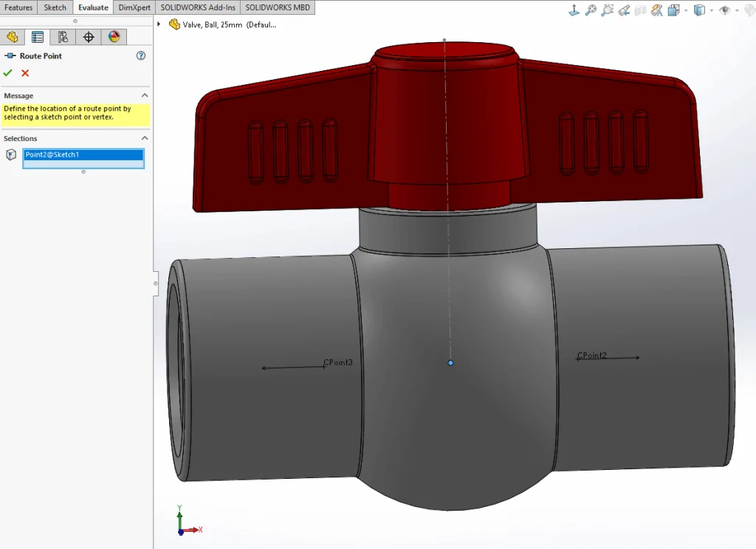Click the CPoint2 connection point label

[592, 355]
